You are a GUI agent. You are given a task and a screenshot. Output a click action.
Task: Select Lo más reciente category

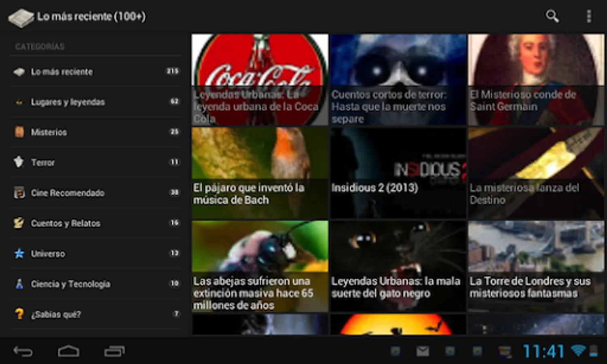coord(95,72)
